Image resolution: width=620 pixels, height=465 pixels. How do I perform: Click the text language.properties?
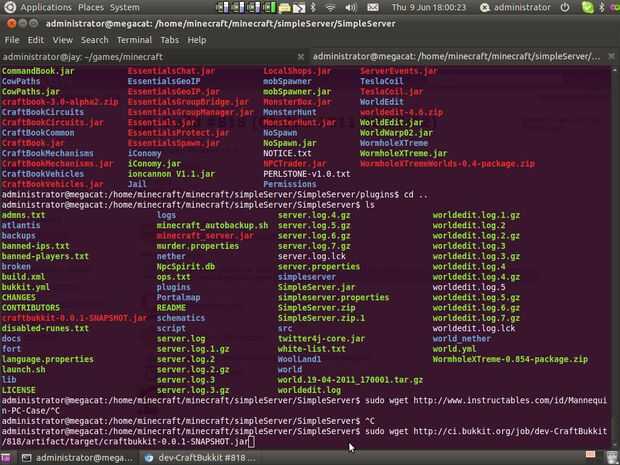click(47, 359)
